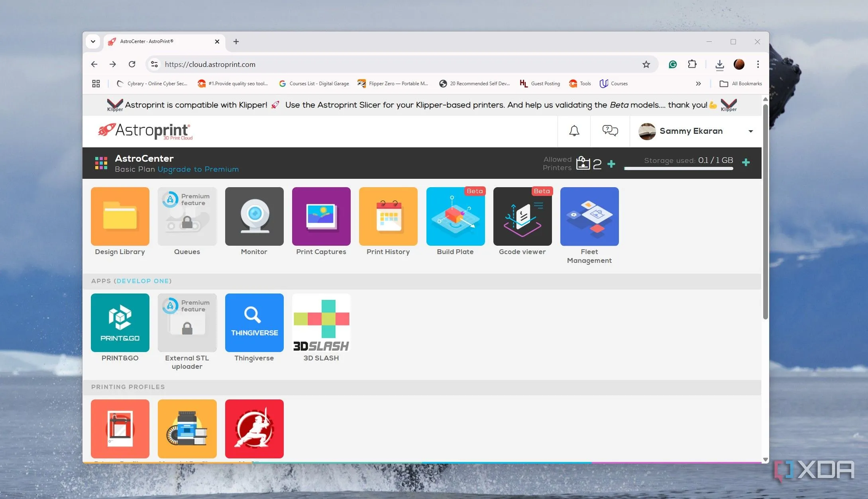868x499 pixels.
Task: Expand hidden bookmarks overflow chevron
Action: (698, 84)
